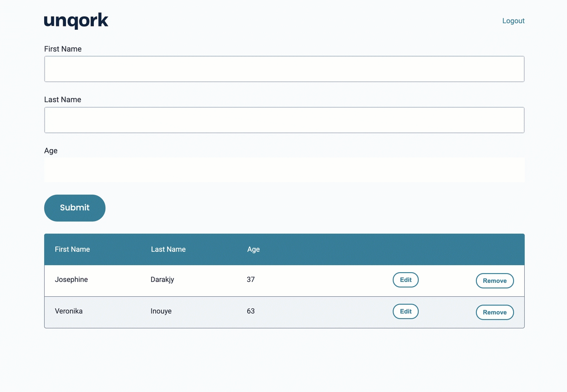
Task: Log out using the Logout link
Action: 513,21
